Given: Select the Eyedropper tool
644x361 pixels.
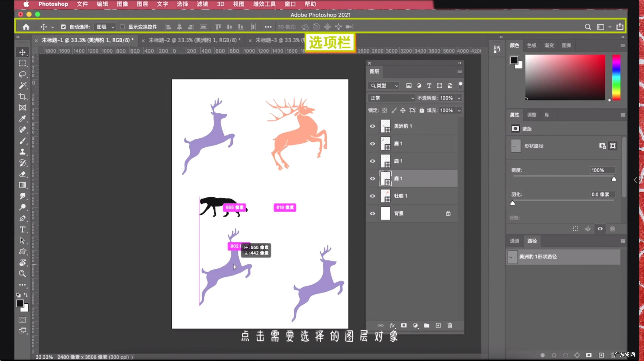Looking at the screenshot, I should click(23, 118).
